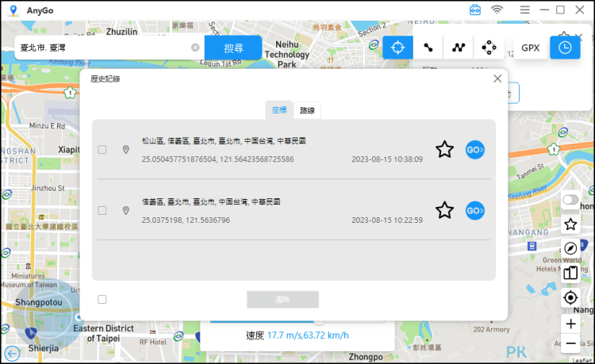Viewport: 595px width, 364px height.
Task: Click the back arrow at bottom left
Action: (12, 354)
